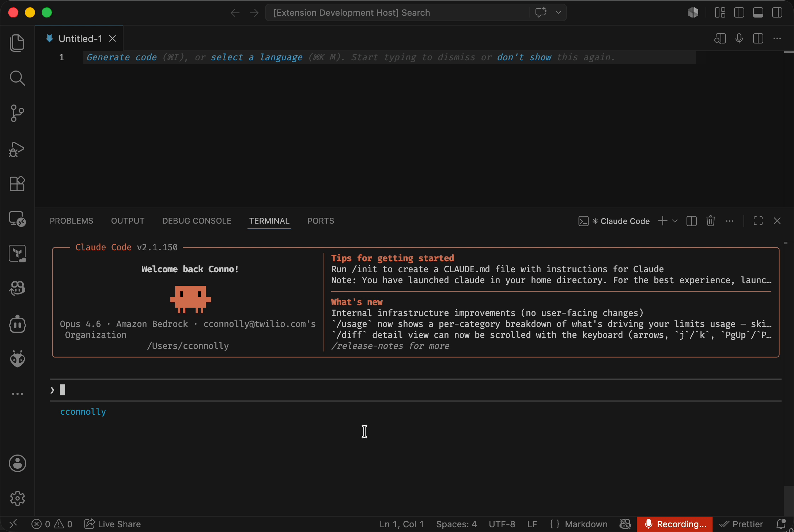Open the Accounts menu
The width and height of the screenshot is (794, 532).
click(17, 463)
